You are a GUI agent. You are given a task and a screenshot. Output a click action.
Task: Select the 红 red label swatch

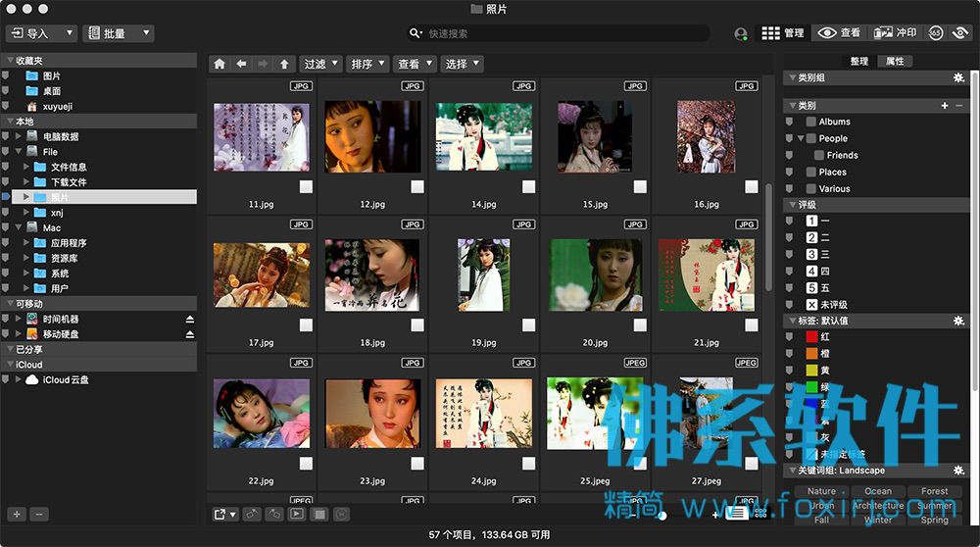point(811,337)
